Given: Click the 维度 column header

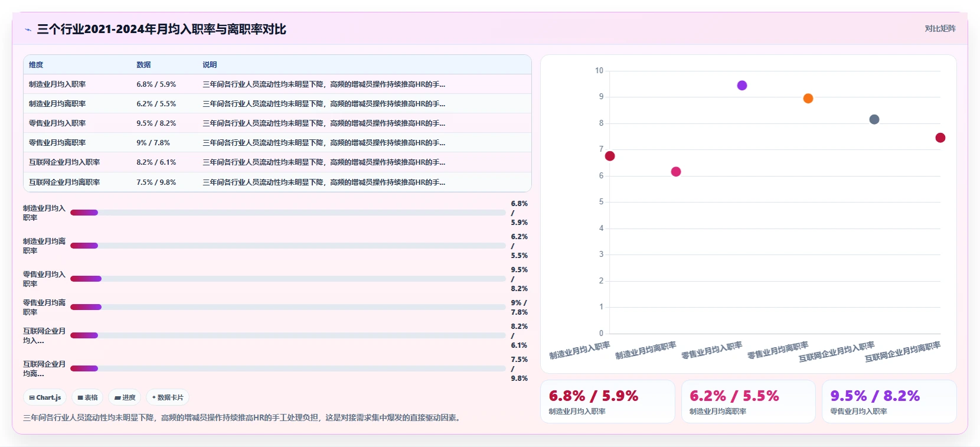Looking at the screenshot, I should point(36,64).
